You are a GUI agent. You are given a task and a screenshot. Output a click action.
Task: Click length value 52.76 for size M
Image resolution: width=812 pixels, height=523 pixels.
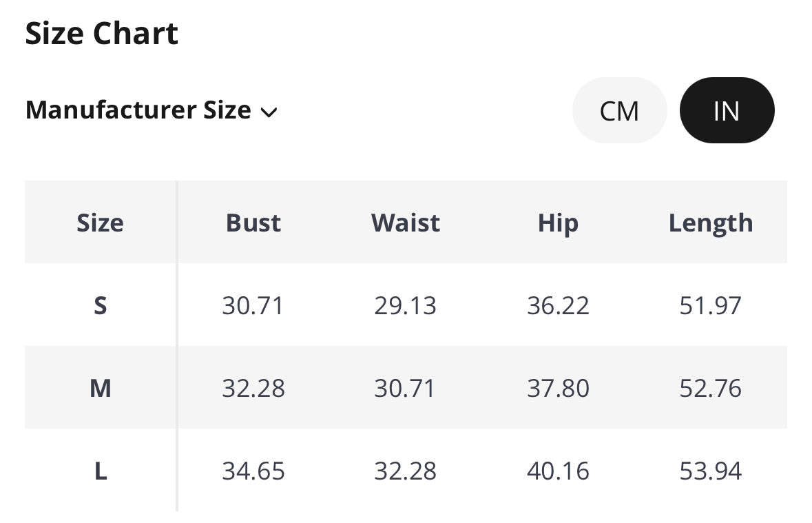[x=711, y=389]
